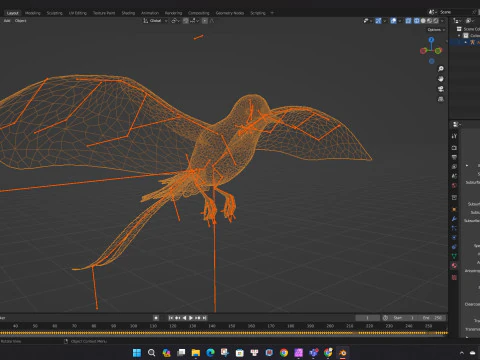Select material preview viewport shading
This screenshot has width=480, height=360.
[x=429, y=21]
